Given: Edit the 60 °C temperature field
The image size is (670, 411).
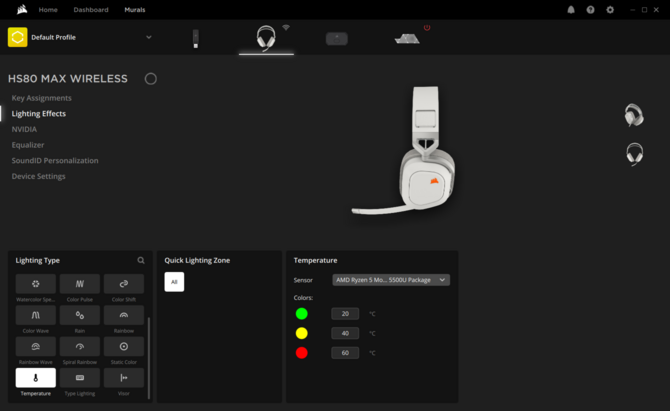Looking at the screenshot, I should 345,353.
